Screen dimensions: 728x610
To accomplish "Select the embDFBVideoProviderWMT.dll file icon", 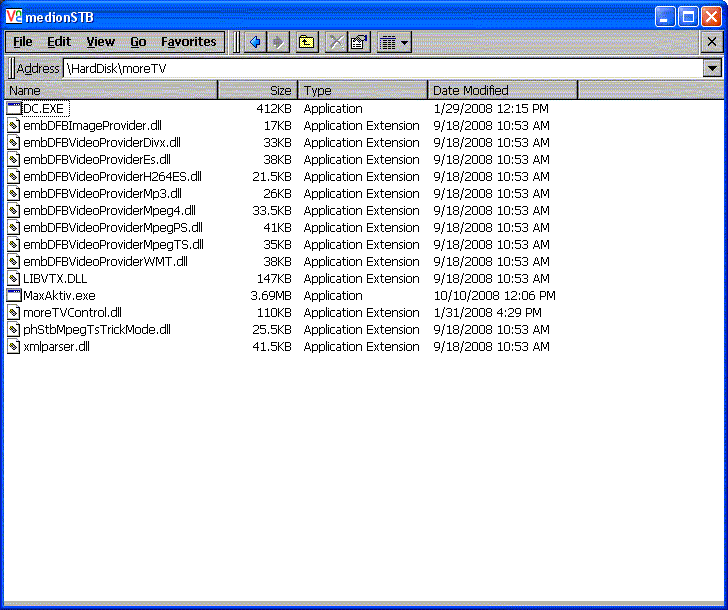I will [14, 262].
